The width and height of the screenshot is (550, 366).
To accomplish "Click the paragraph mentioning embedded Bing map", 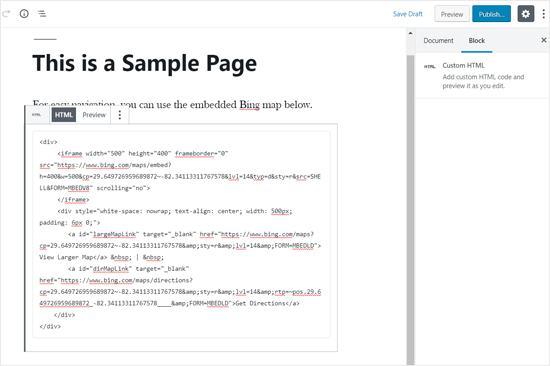I will pos(173,105).
